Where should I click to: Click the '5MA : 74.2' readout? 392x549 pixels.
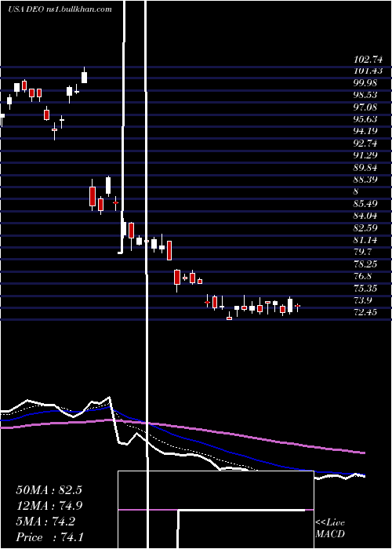point(45,522)
